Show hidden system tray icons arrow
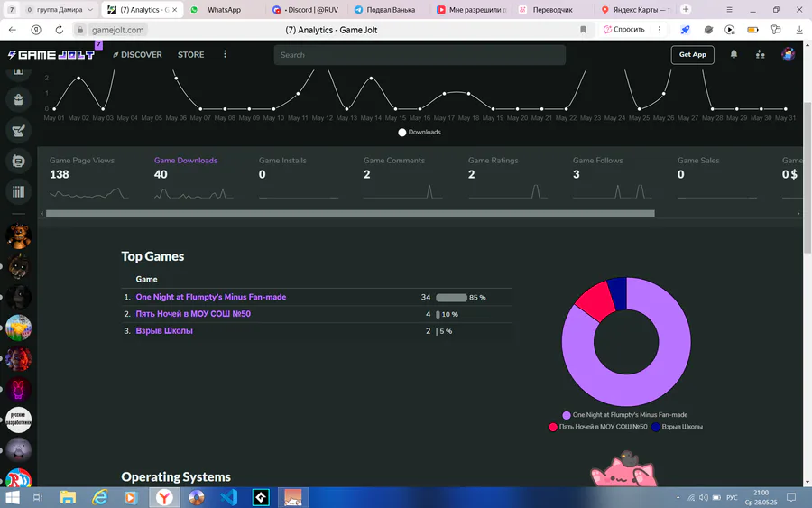The width and height of the screenshot is (812, 508). (678, 498)
